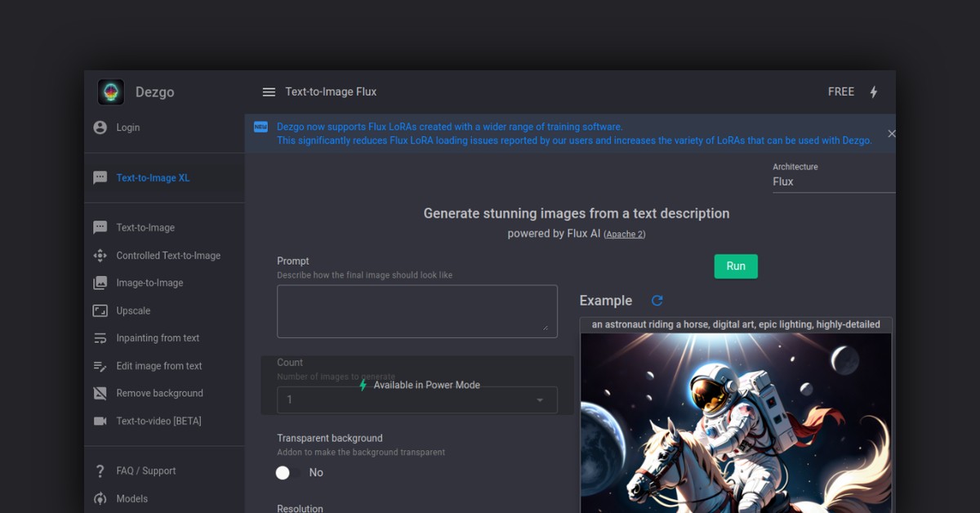Click the Upscale sidebar icon
980x513 pixels.
pyautogui.click(x=100, y=310)
